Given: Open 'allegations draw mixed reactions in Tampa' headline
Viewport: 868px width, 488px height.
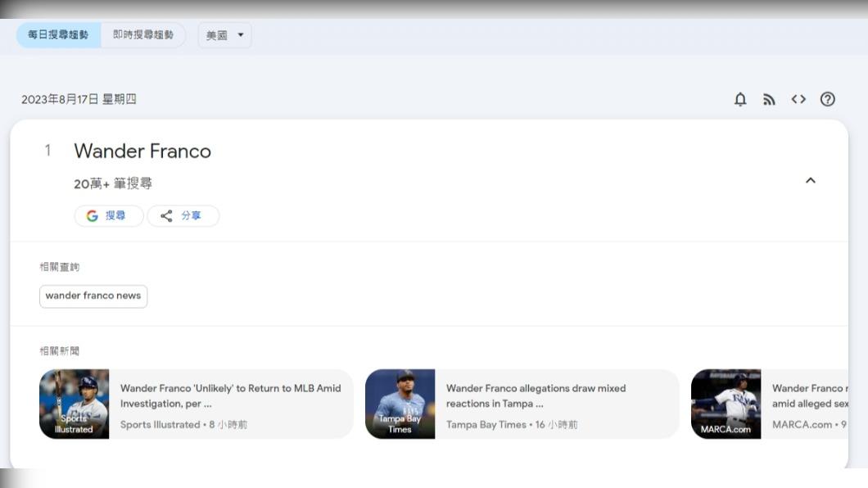Looking at the screenshot, I should (536, 395).
